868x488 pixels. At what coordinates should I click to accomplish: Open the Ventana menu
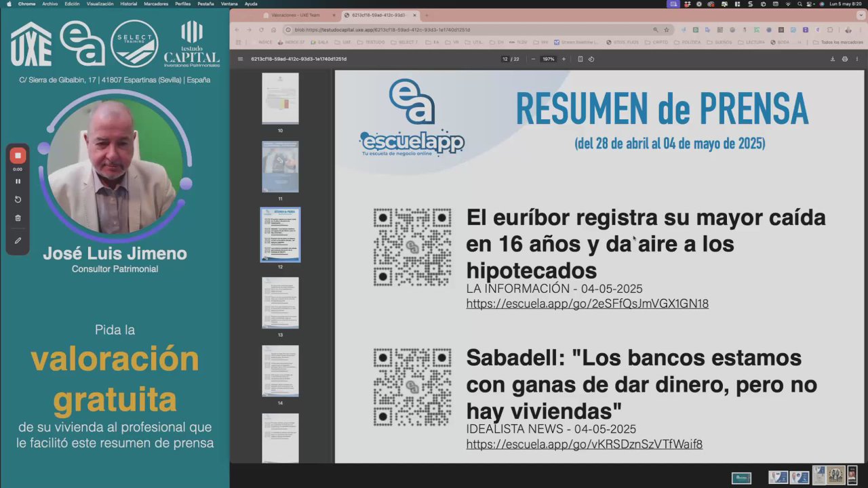click(229, 3)
